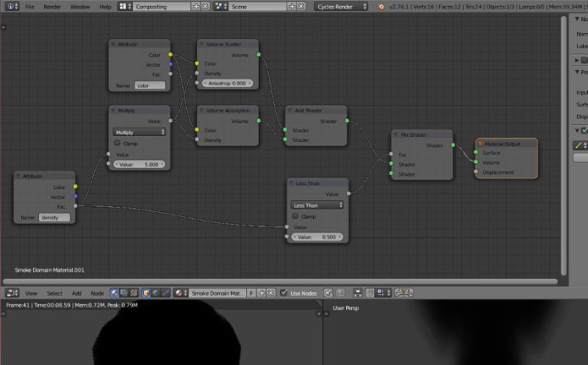Image resolution: width=588 pixels, height=365 pixels.
Task: Add a new screen layout
Action: [x=196, y=7]
